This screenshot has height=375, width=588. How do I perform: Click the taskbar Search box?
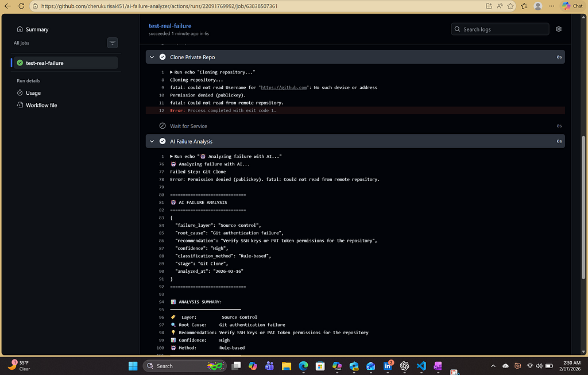184,366
